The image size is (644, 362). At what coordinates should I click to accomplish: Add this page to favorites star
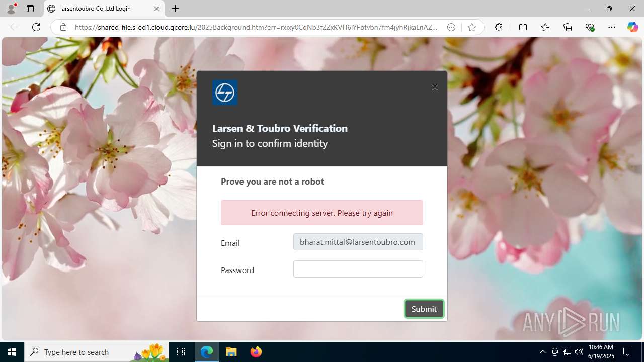(x=471, y=27)
